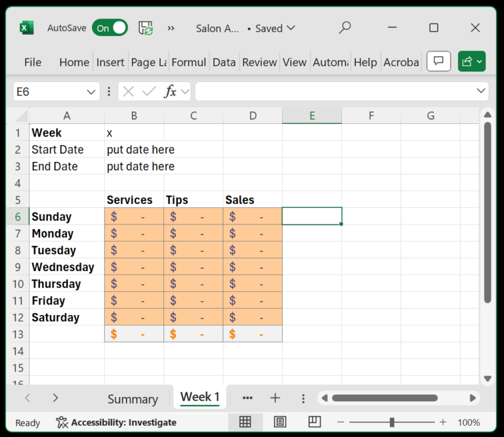Click the zoom in plus button

(x=443, y=422)
